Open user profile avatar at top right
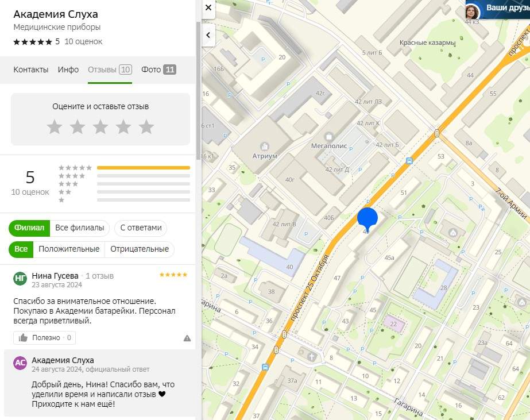 click(x=472, y=11)
